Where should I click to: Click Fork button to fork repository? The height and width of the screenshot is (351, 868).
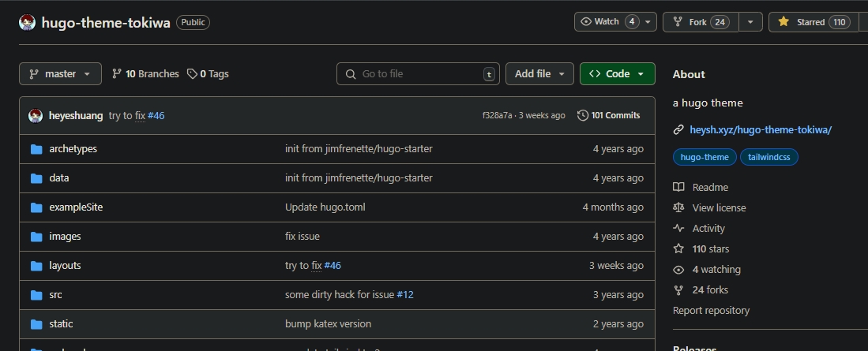tap(700, 22)
